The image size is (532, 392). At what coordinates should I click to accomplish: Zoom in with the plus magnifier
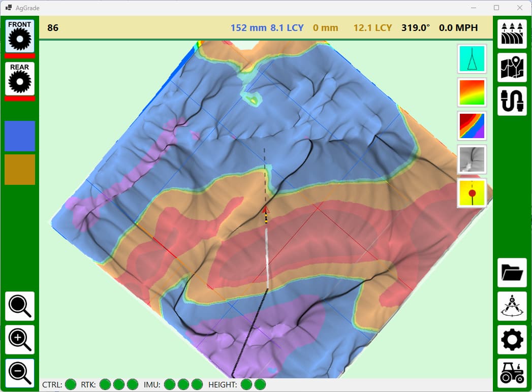(20, 340)
